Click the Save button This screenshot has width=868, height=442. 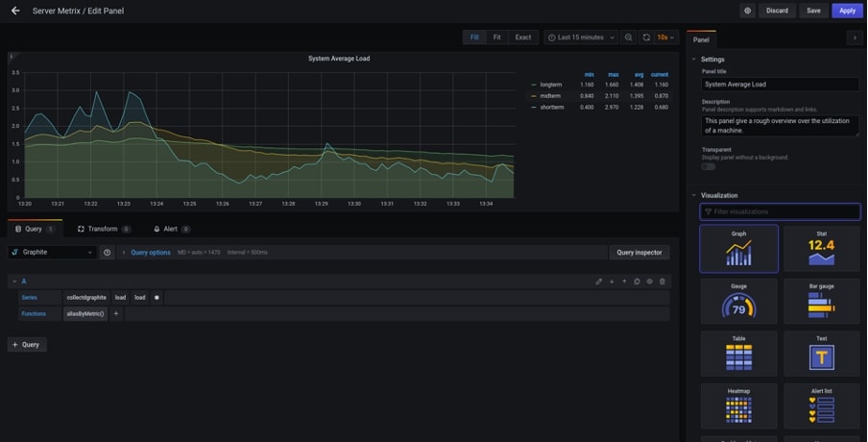point(813,11)
